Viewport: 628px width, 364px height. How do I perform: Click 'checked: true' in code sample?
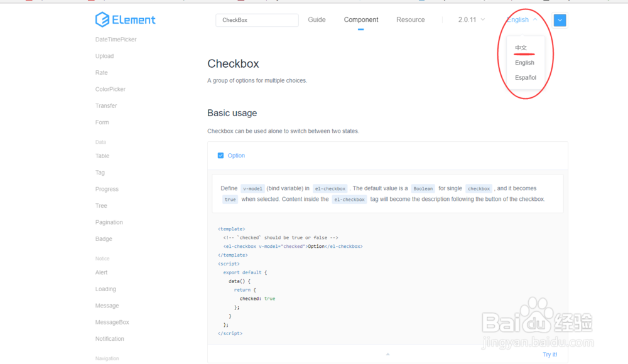point(257,299)
